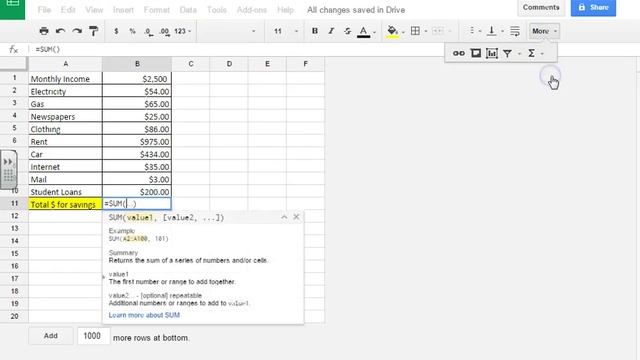Expand the functions dropdown arrow
Image resolution: width=640 pixels, height=360 pixels.
542,53
